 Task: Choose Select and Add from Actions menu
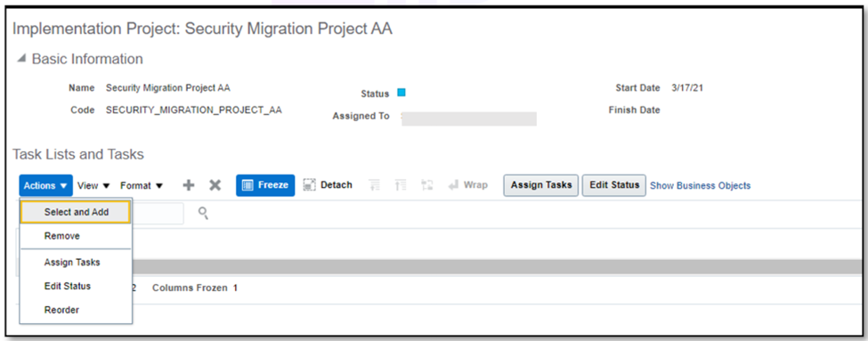(76, 212)
